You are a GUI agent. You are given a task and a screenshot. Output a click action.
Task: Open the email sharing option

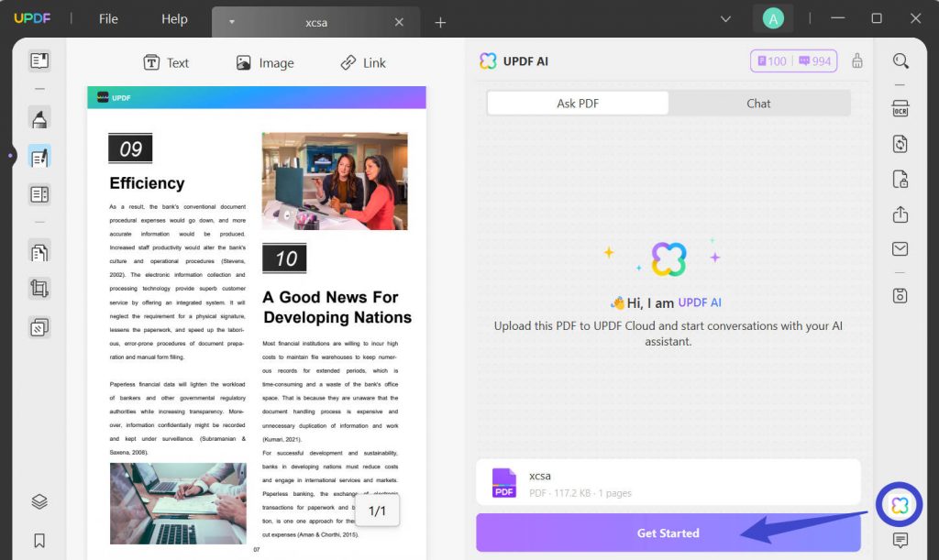[900, 249]
